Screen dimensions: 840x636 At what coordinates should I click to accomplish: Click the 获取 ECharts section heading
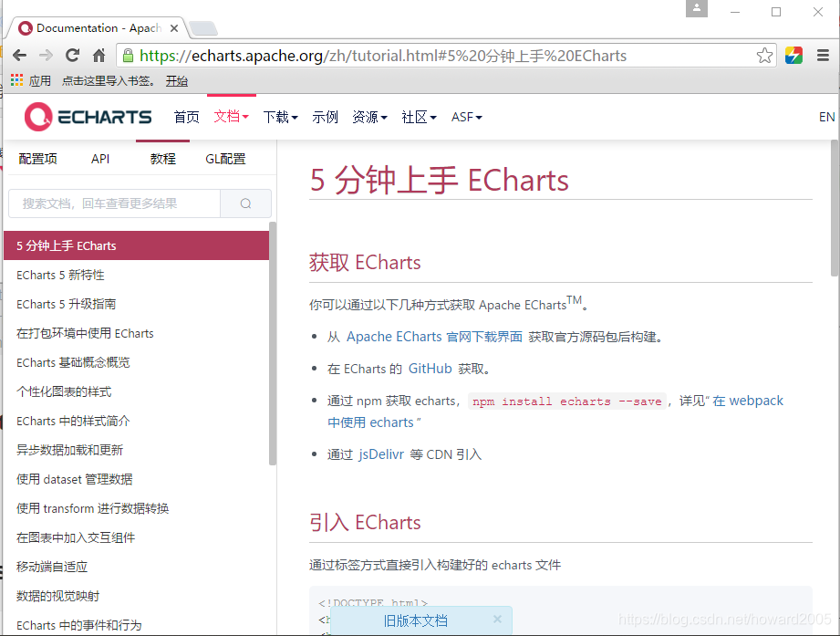pyautogui.click(x=365, y=263)
